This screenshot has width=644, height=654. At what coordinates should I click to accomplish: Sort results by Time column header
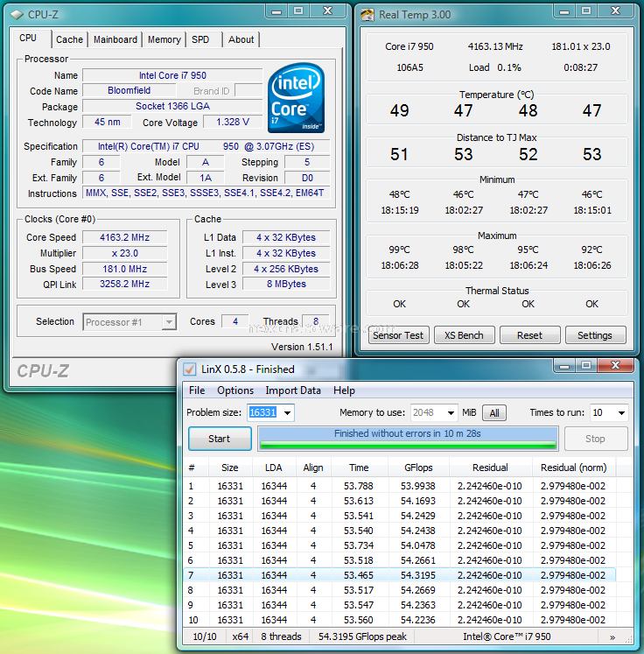(360, 468)
